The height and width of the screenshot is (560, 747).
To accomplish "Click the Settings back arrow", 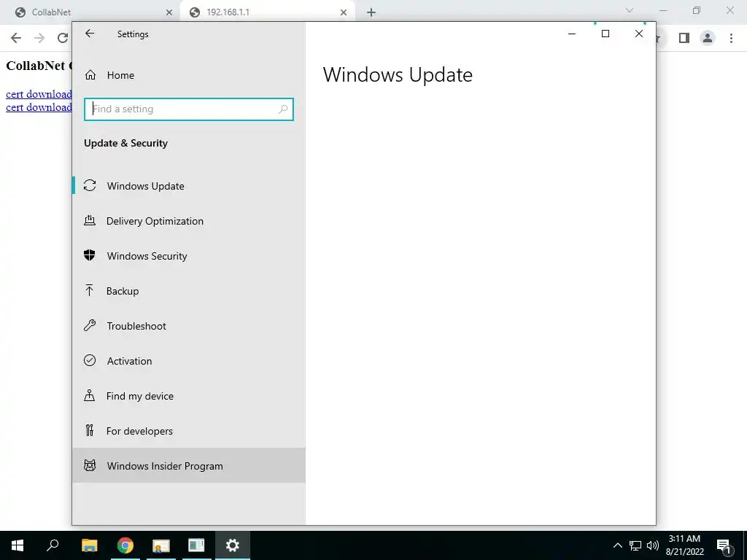I will pyautogui.click(x=90, y=34).
